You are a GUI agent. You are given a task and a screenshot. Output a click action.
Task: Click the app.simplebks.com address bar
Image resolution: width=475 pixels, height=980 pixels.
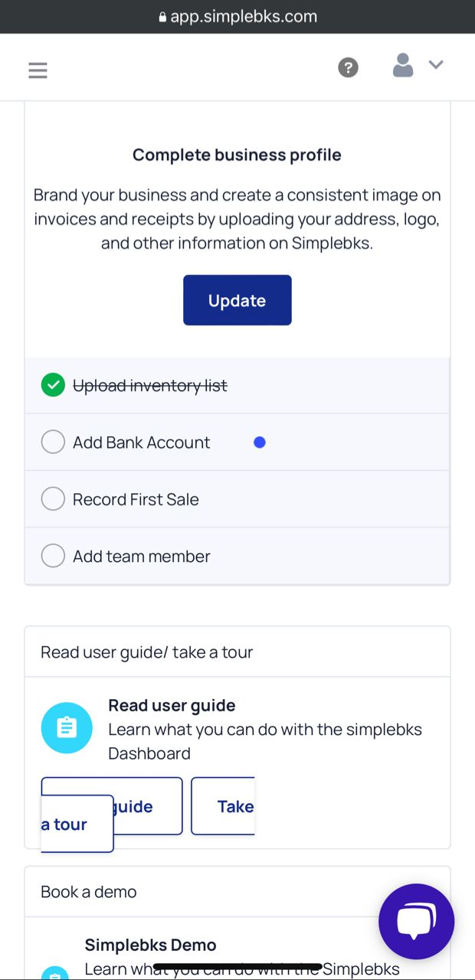pyautogui.click(x=237, y=17)
